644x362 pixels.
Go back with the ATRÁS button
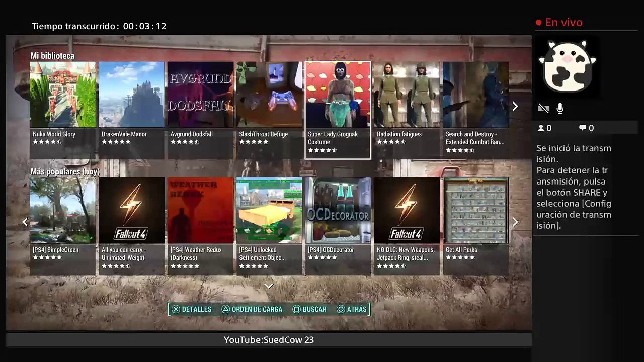tap(352, 309)
